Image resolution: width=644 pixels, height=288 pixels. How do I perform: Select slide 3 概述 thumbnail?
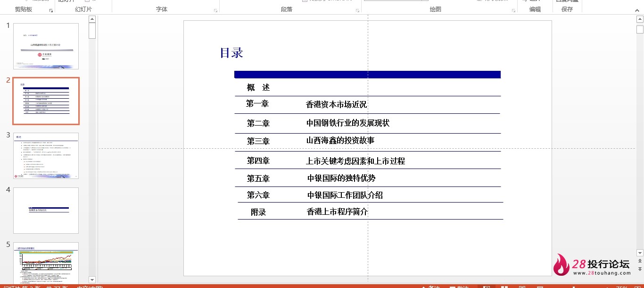pos(46,156)
